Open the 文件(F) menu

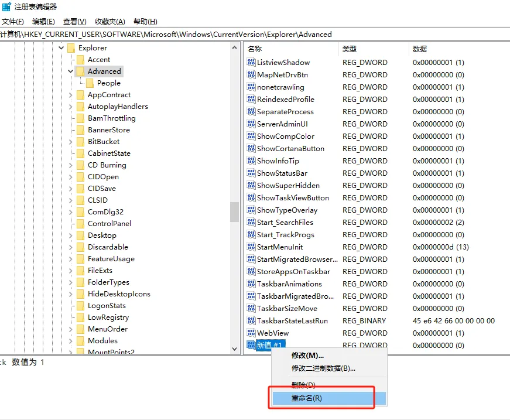pos(13,22)
